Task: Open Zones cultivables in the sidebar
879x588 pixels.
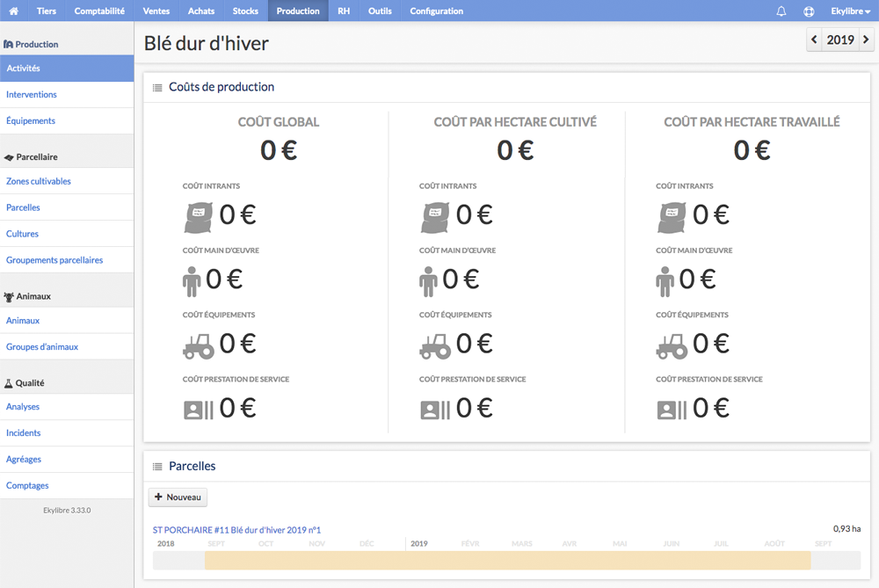Action: click(x=67, y=182)
